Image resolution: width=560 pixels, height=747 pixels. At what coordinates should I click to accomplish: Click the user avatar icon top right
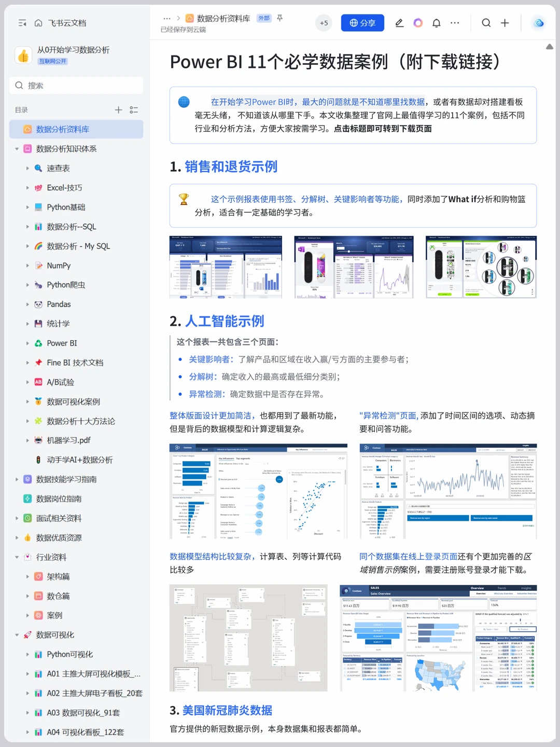pyautogui.click(x=538, y=23)
